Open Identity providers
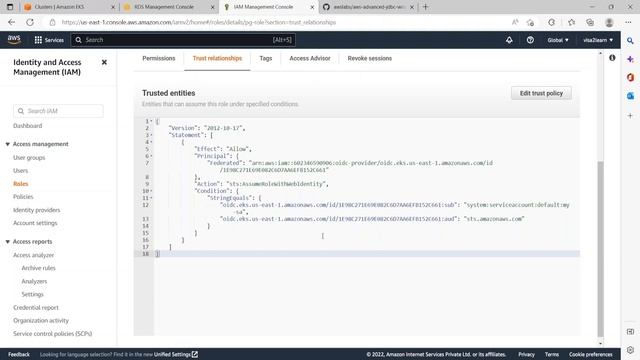The height and width of the screenshot is (360, 640). 36,210
